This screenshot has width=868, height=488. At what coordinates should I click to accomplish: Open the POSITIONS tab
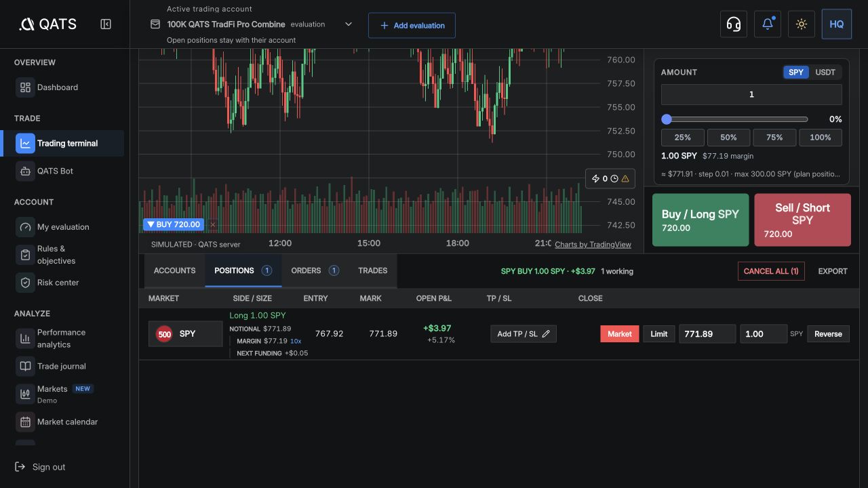tap(243, 270)
